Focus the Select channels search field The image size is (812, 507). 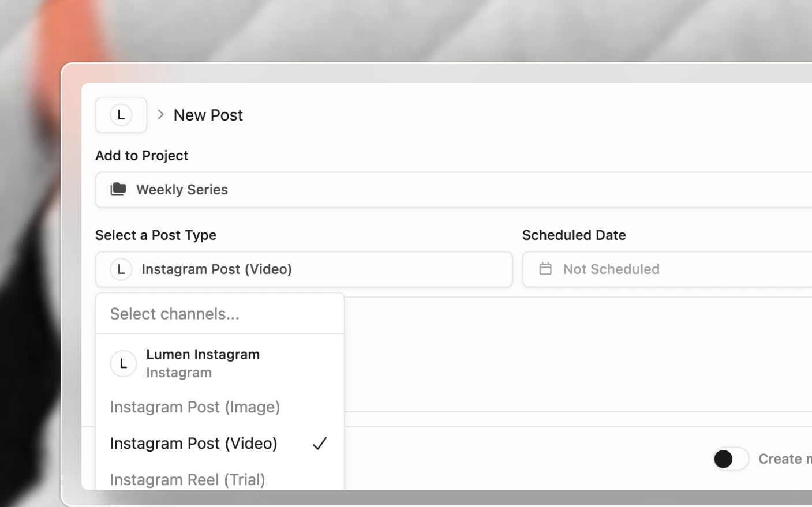click(x=220, y=314)
